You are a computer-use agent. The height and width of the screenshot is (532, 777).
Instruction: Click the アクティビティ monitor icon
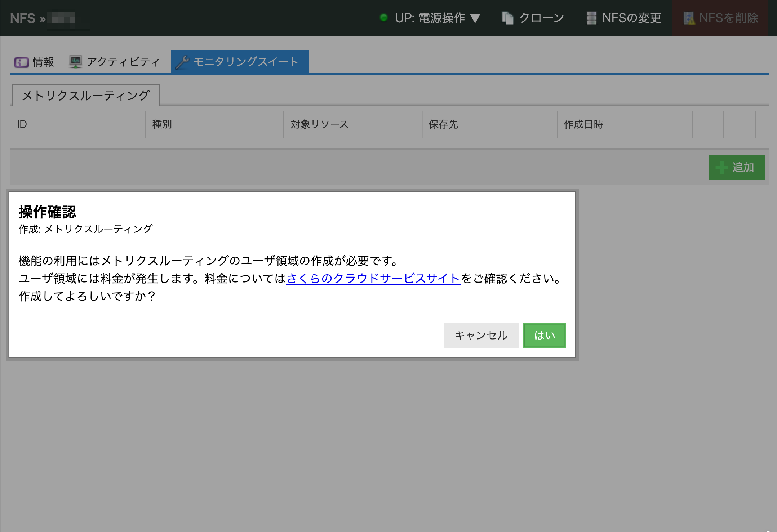coord(76,62)
